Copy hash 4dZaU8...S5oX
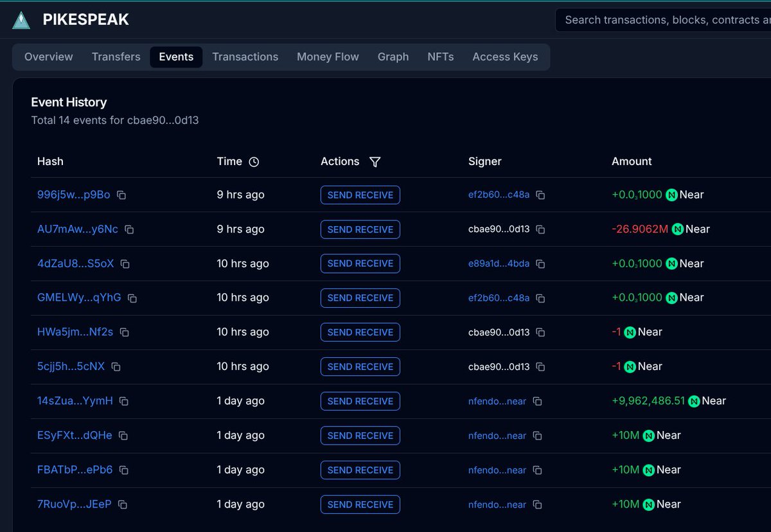This screenshot has width=771, height=532. (125, 264)
